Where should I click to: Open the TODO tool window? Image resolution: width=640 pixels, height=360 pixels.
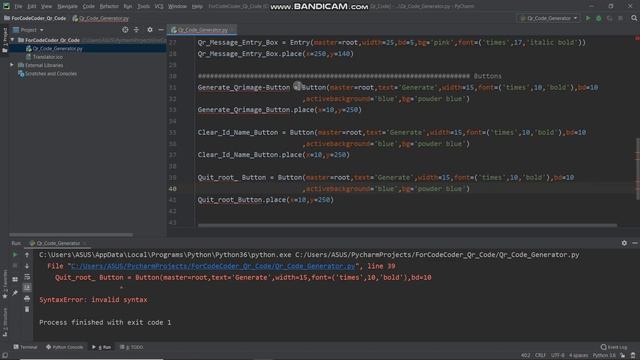click(131, 347)
